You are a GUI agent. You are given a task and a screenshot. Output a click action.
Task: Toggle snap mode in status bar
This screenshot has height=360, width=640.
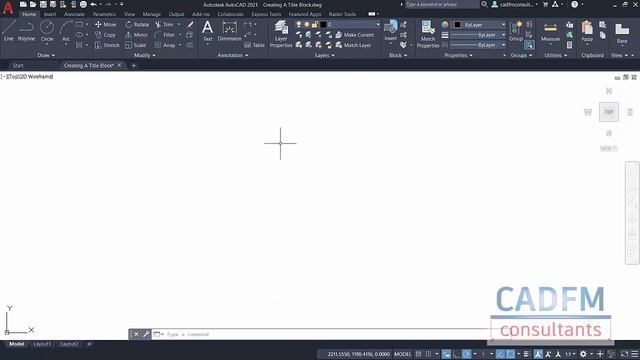(428, 354)
